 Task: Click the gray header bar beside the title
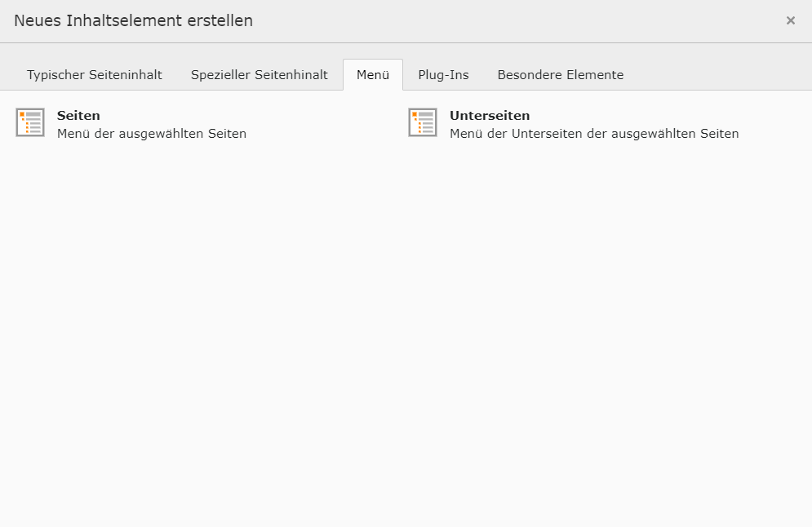[522, 21]
